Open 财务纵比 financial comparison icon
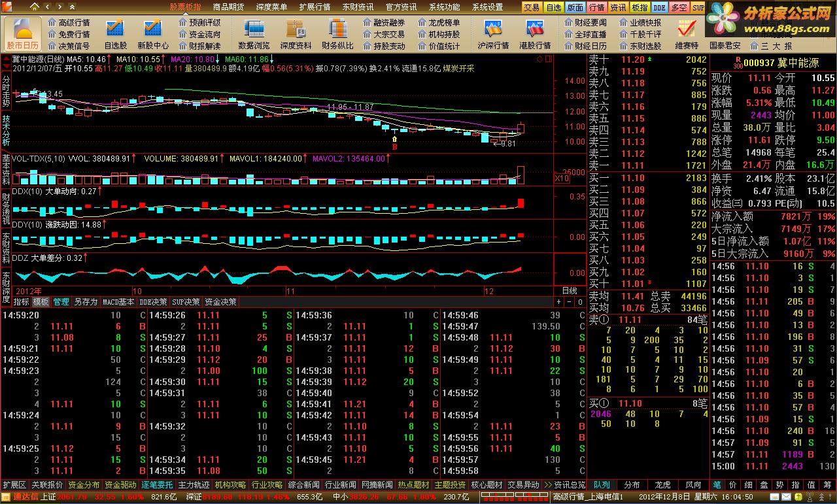837x504 pixels. (x=337, y=34)
